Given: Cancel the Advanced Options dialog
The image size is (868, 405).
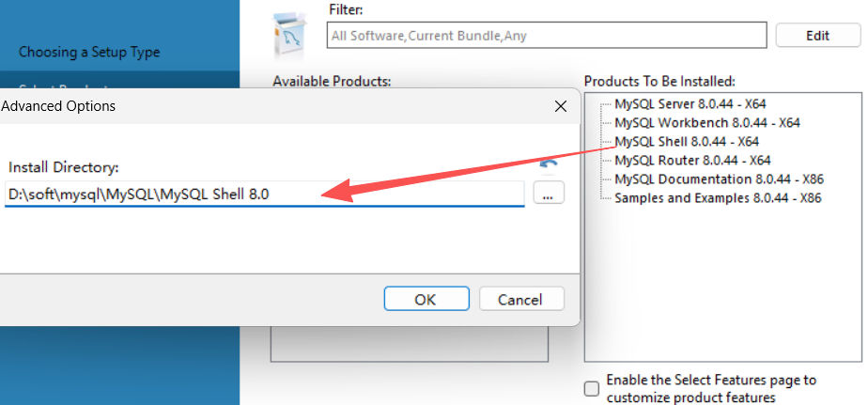Looking at the screenshot, I should pyautogui.click(x=520, y=300).
